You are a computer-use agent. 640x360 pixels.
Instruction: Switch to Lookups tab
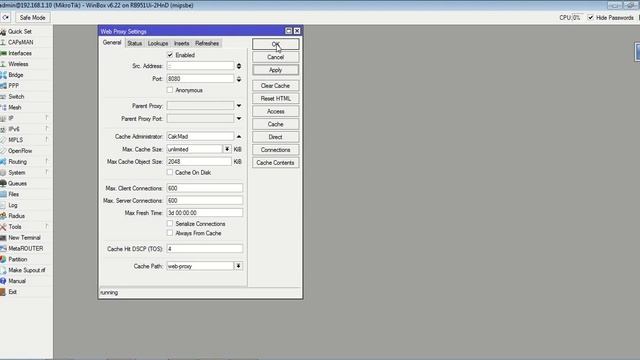(x=158, y=43)
